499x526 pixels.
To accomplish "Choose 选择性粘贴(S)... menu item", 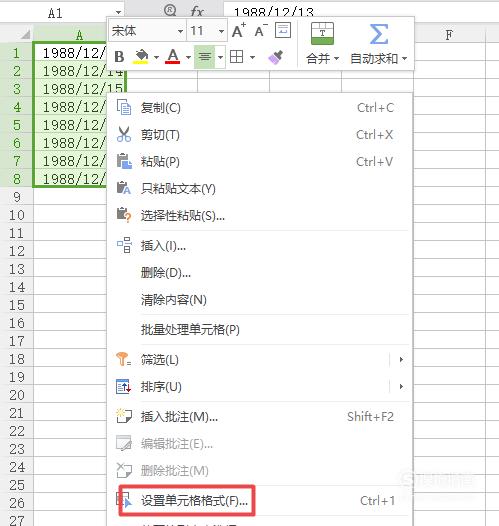I will (260, 216).
